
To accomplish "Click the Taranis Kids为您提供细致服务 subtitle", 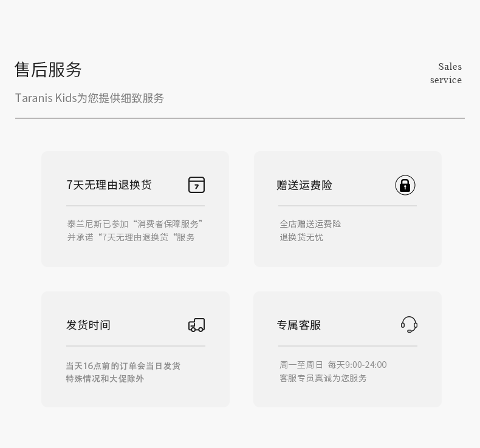I will pos(90,98).
